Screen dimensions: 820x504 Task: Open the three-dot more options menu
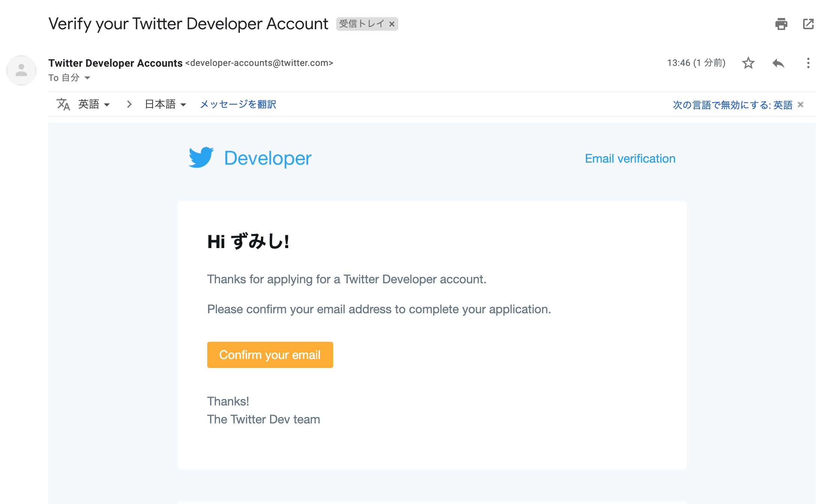tap(808, 63)
